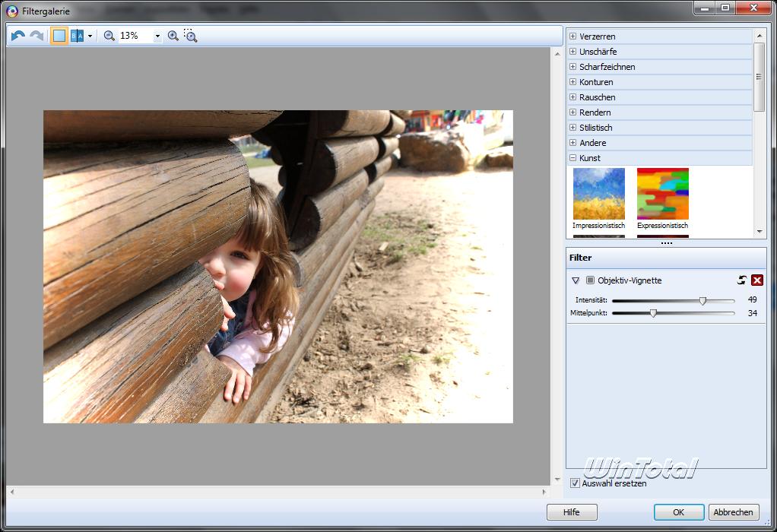
Task: Click the Abbrechen button
Action: pyautogui.click(x=733, y=512)
